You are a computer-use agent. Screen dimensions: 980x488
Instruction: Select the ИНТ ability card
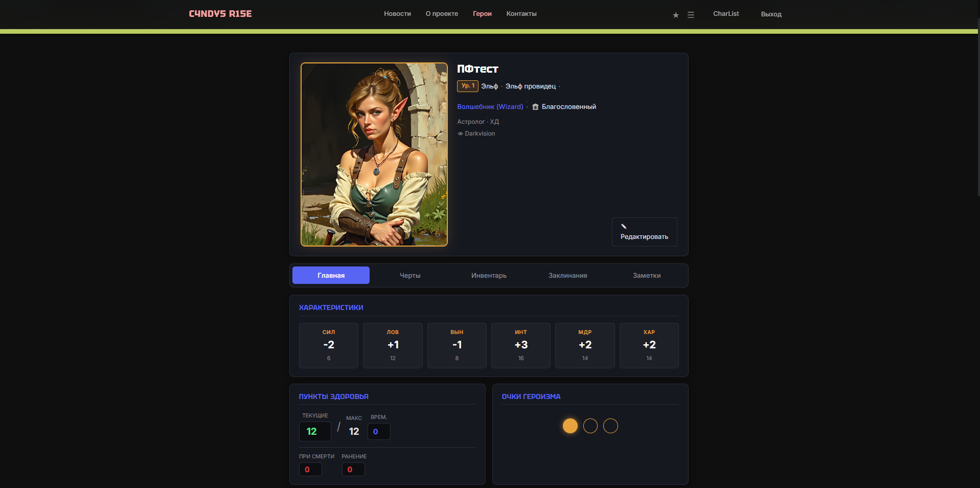[x=521, y=345]
